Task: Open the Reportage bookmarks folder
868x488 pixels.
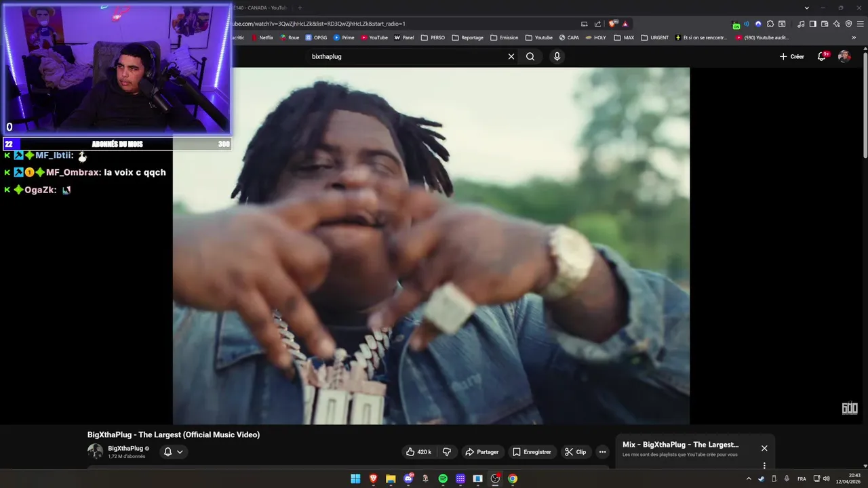Action: coord(467,38)
